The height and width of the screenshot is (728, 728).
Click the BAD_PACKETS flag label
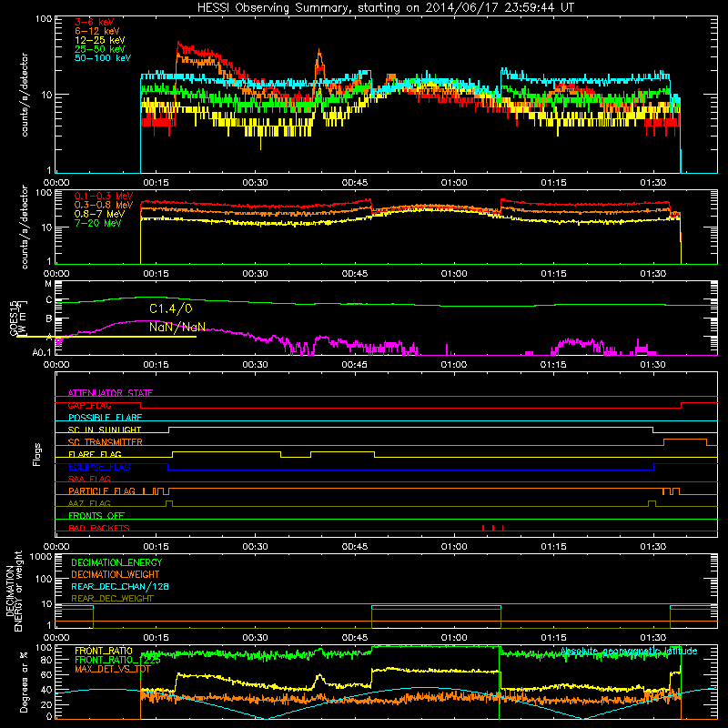click(99, 528)
